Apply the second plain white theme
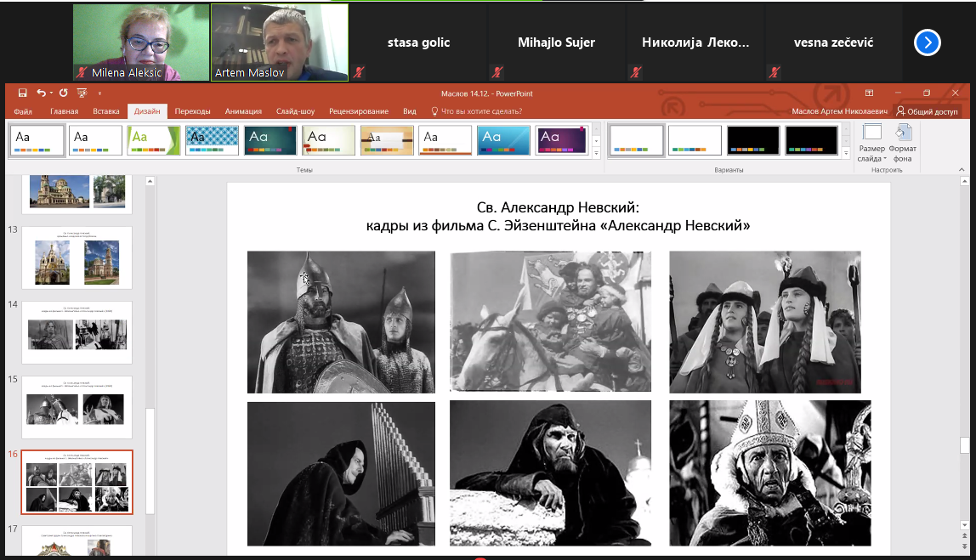Screen dimensions: 976x560 [x=95, y=140]
